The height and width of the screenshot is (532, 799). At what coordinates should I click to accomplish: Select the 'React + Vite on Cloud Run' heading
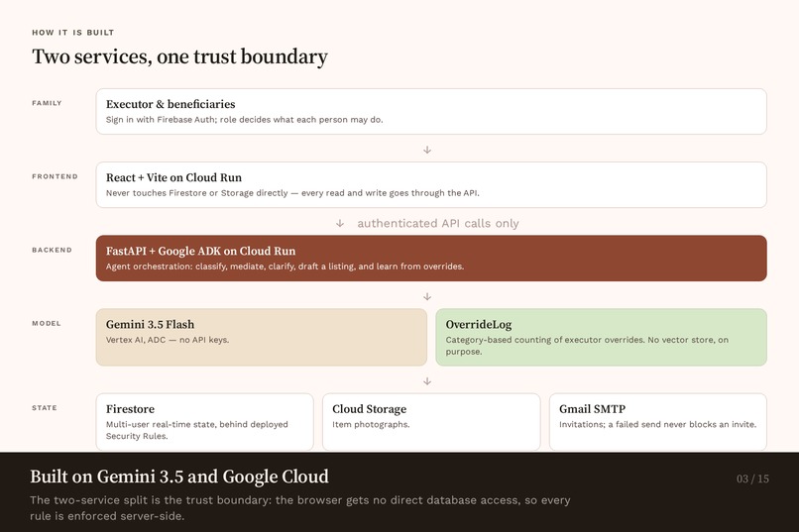click(x=173, y=177)
